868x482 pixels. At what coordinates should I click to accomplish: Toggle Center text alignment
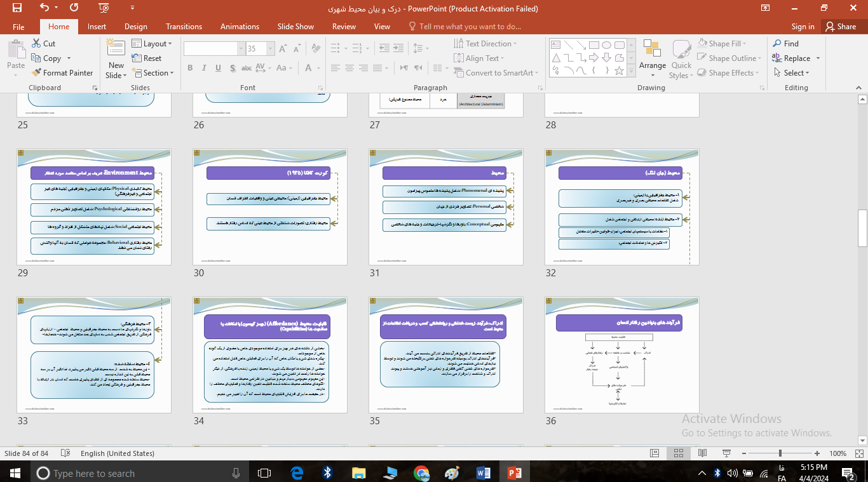pos(350,68)
